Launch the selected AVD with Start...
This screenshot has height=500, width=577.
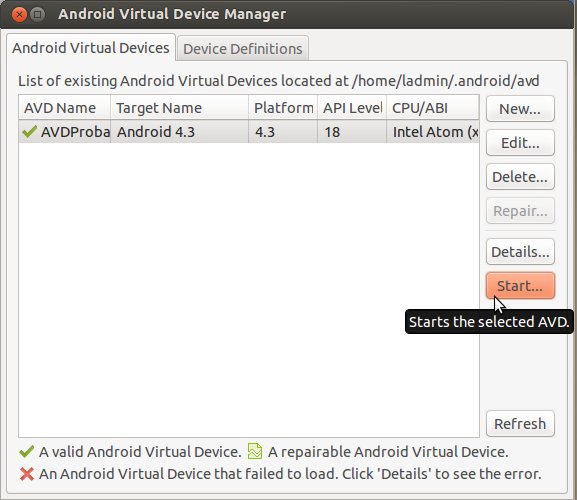[520, 286]
